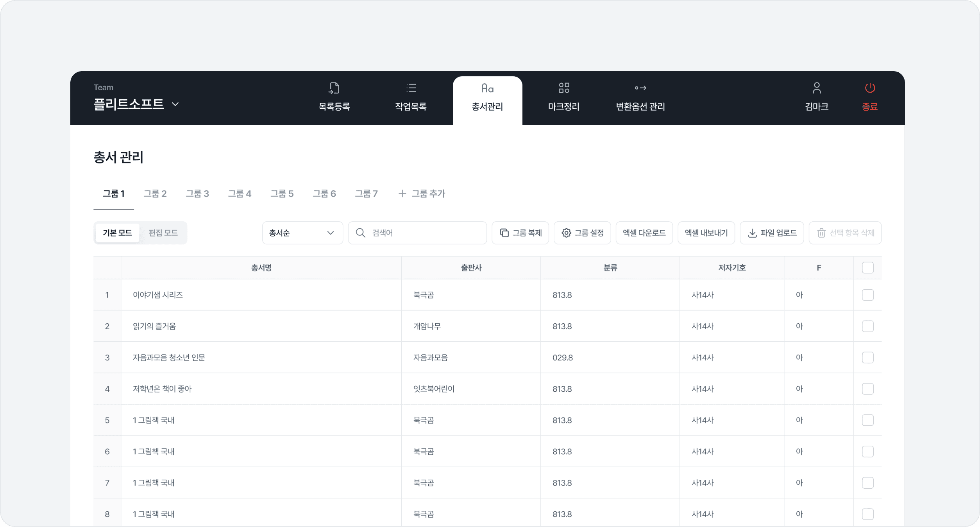Click the 작업목록 list icon

(x=411, y=88)
